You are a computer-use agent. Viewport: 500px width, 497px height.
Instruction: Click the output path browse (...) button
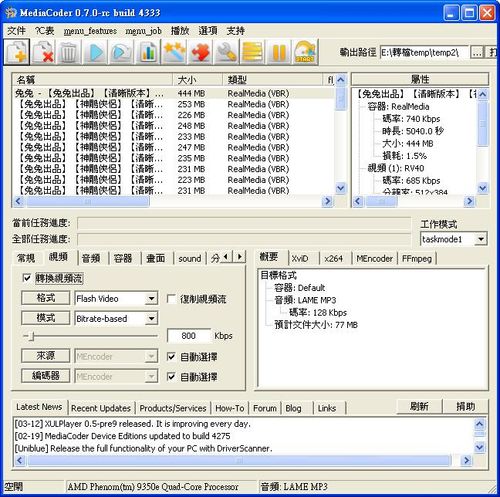pyautogui.click(x=477, y=53)
